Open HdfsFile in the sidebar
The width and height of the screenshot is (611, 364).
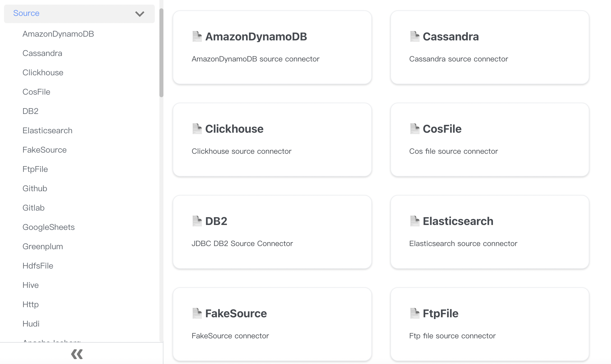point(38,266)
